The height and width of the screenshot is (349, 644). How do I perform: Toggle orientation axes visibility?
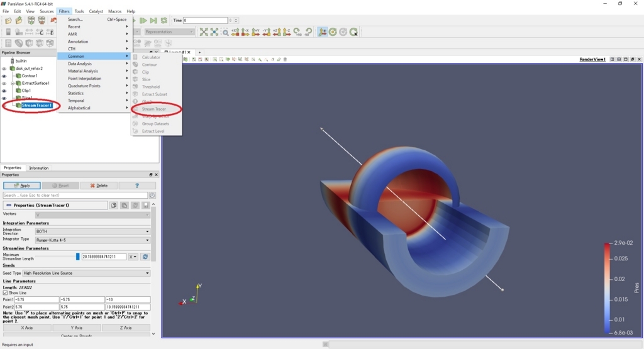[323, 32]
